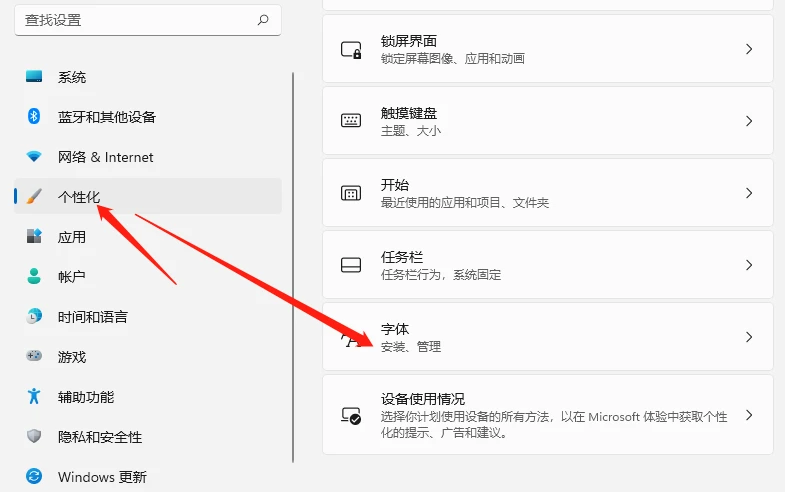Click the Privacy and security shield icon
This screenshot has width=785, height=492.
[34, 437]
